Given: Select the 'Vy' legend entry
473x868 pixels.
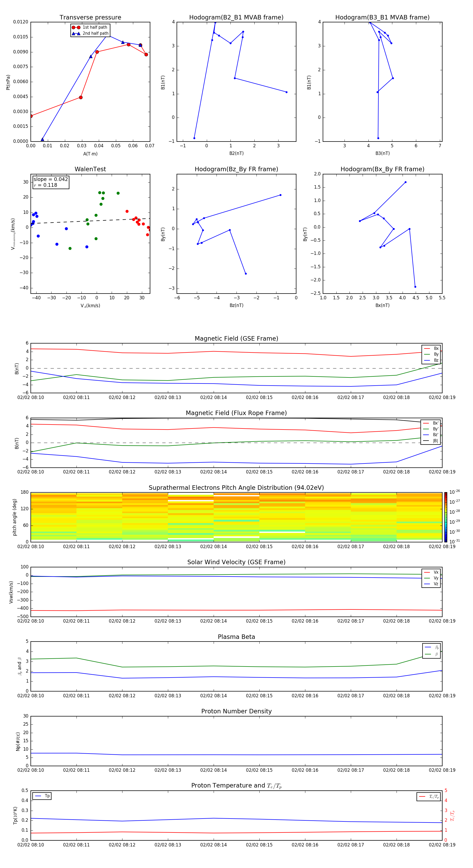Looking at the screenshot, I should pos(431,578).
